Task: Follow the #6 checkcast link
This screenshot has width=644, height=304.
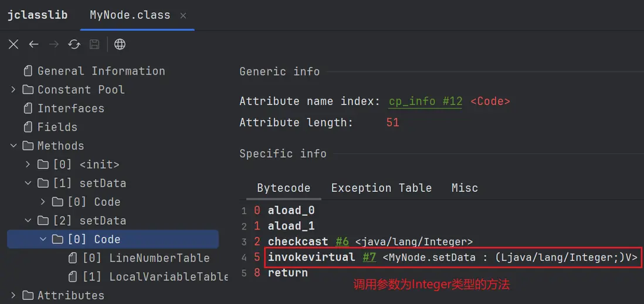Action: [x=343, y=242]
